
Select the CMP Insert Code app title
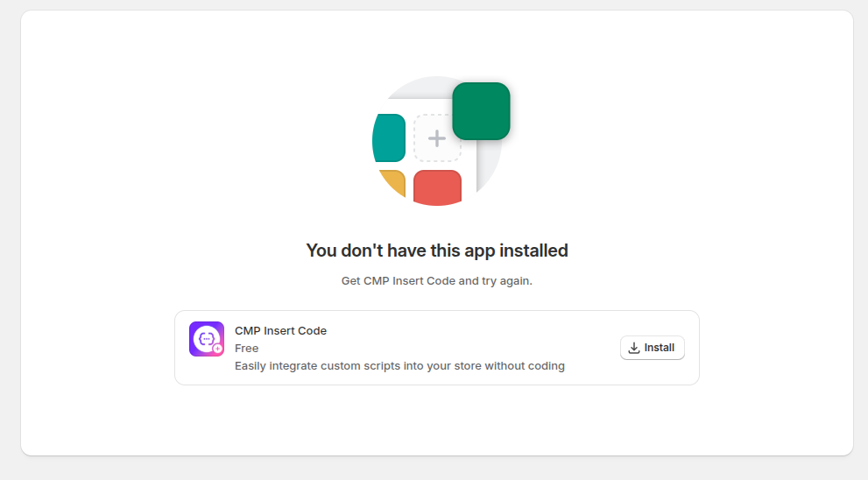[280, 330]
